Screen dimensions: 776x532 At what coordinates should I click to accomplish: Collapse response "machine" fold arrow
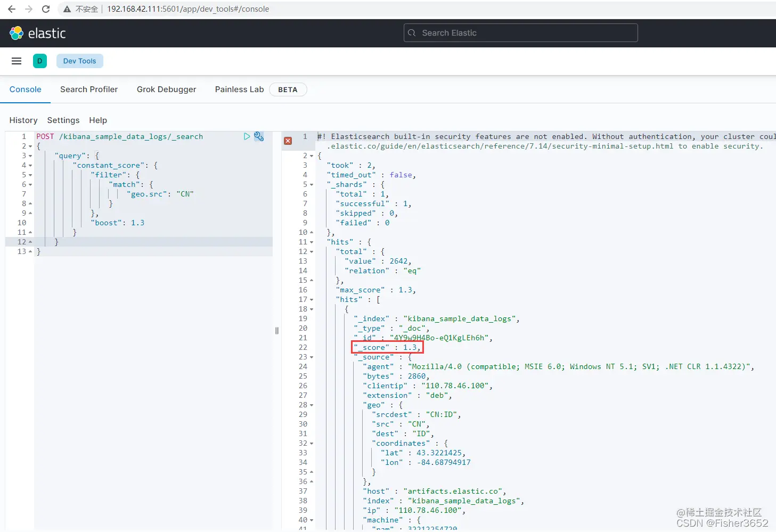[312, 520]
